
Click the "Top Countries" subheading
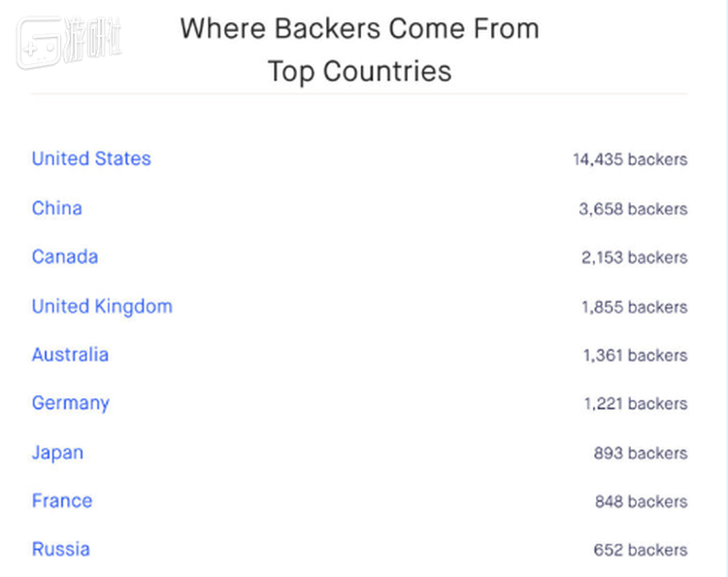point(359,71)
